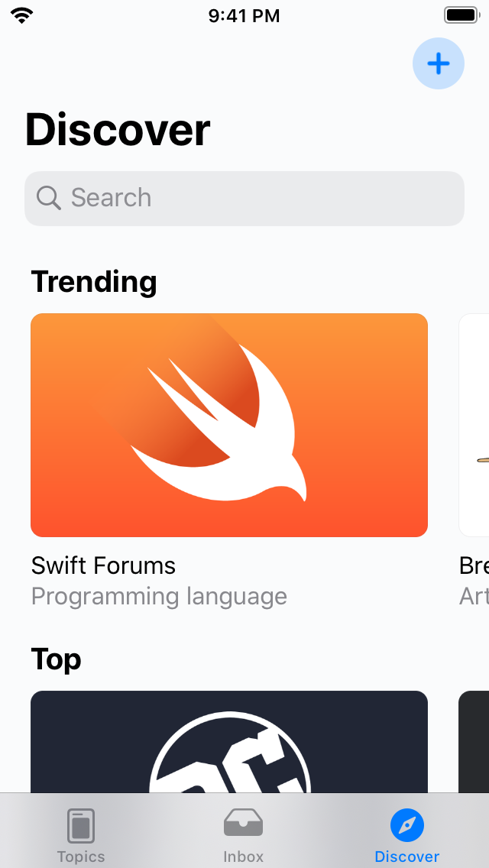Switch to the Inbox tab label
489x868 pixels.
point(243,857)
